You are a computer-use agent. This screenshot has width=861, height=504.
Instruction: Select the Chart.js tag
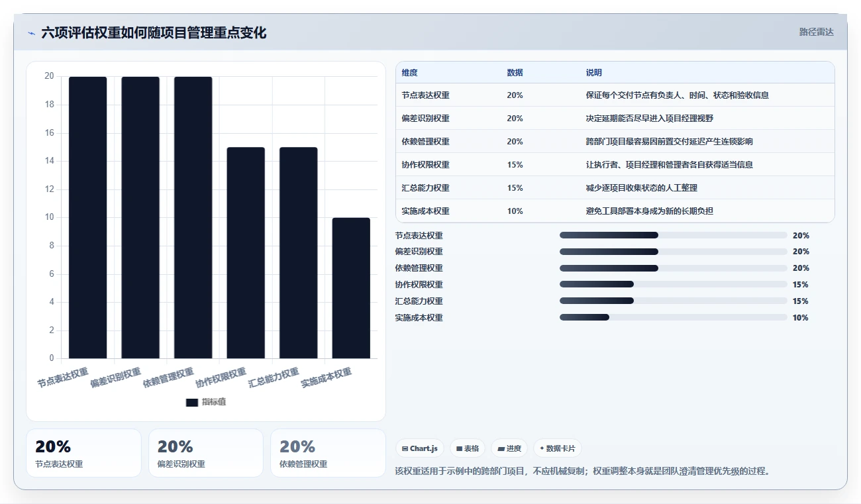[420, 448]
